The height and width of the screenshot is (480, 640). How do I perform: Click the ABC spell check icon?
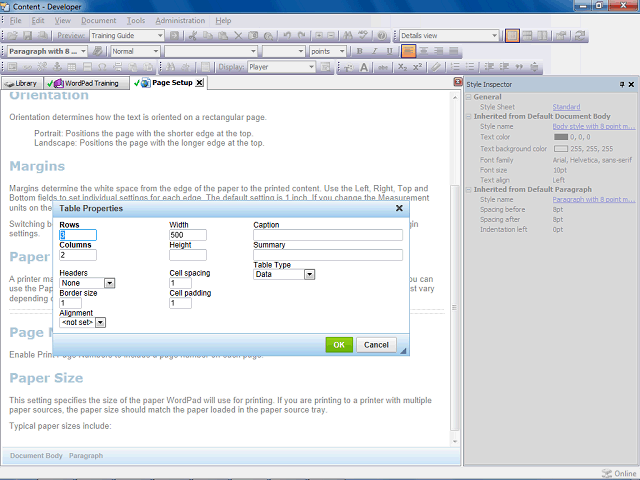[363, 36]
